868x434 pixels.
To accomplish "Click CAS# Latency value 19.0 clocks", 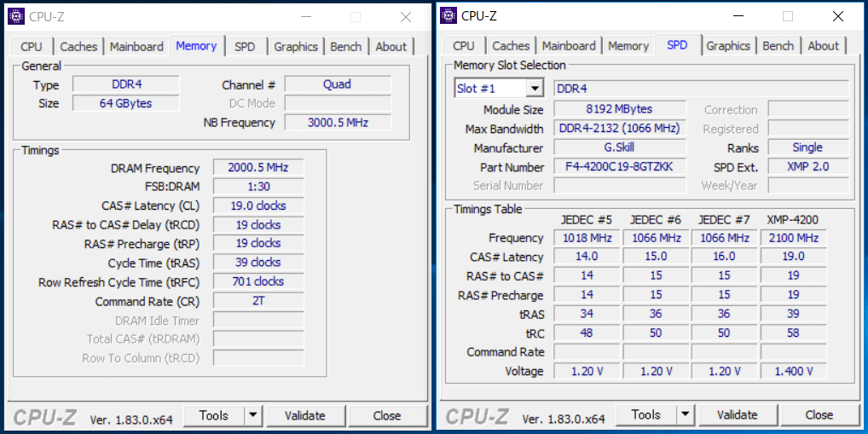I will point(258,206).
